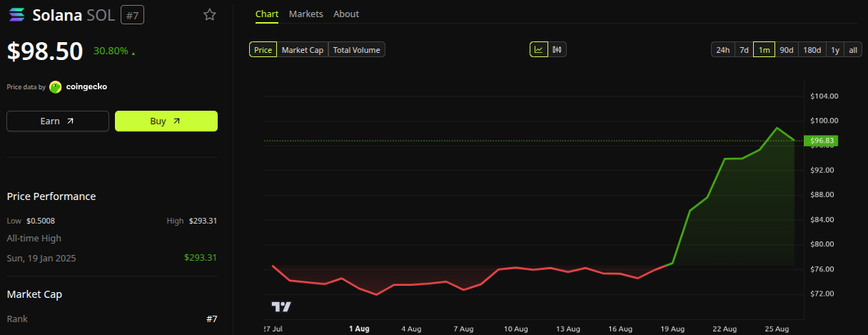Viewport: 868px width, 335px height.
Task: Open the Markets tab
Action: [306, 14]
